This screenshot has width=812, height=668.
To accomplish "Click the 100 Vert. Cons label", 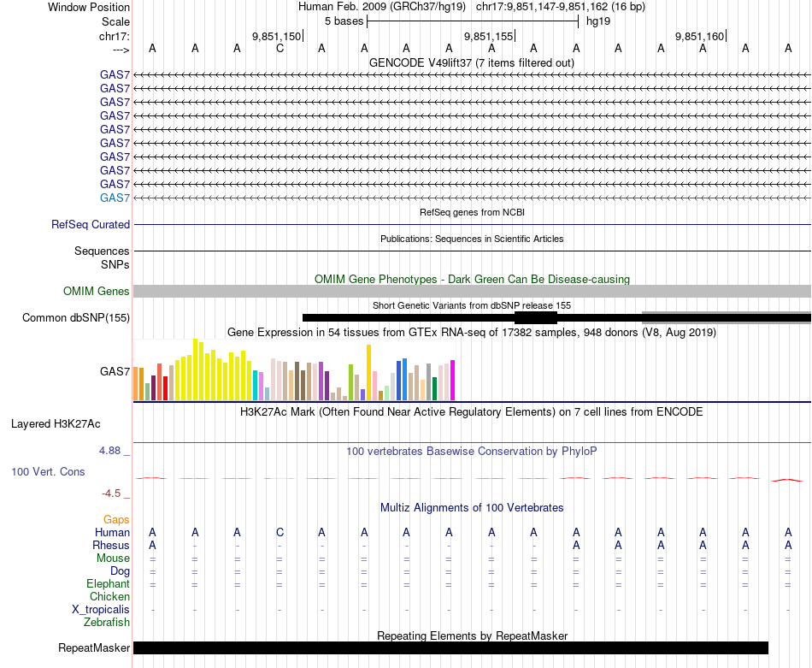I will click(x=48, y=471).
